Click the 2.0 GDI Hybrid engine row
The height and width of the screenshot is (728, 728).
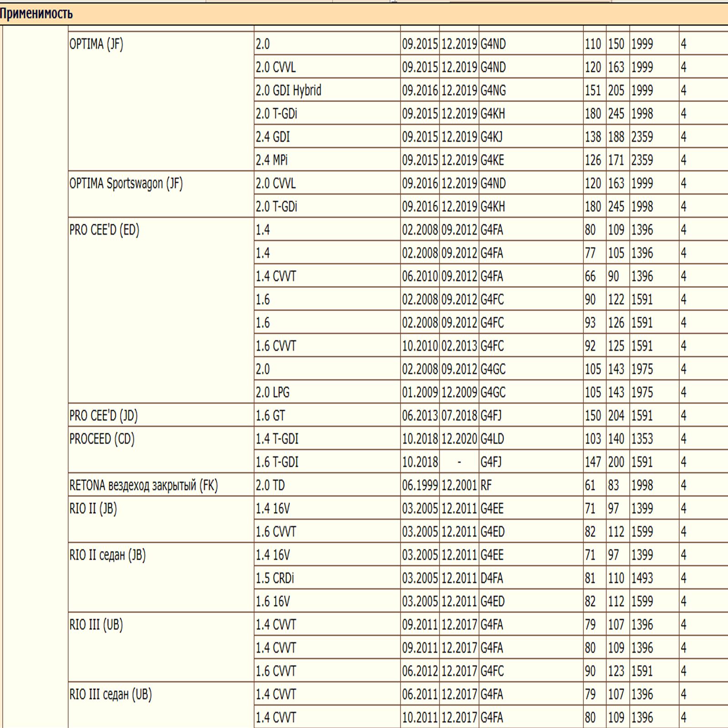click(288, 91)
